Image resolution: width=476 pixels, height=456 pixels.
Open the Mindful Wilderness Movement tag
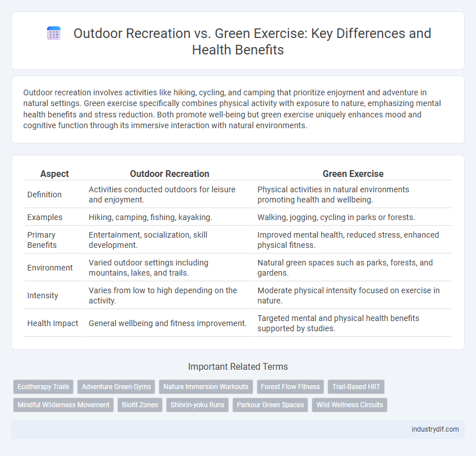pyautogui.click(x=63, y=405)
